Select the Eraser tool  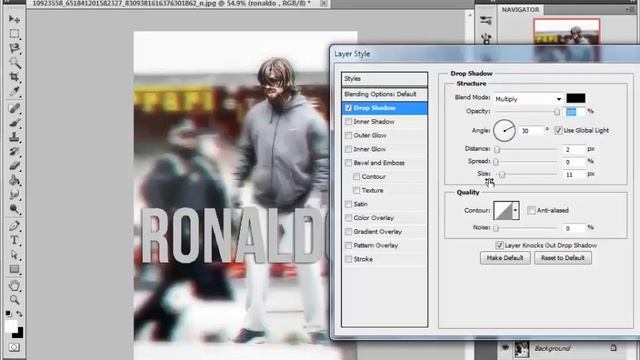click(14, 166)
